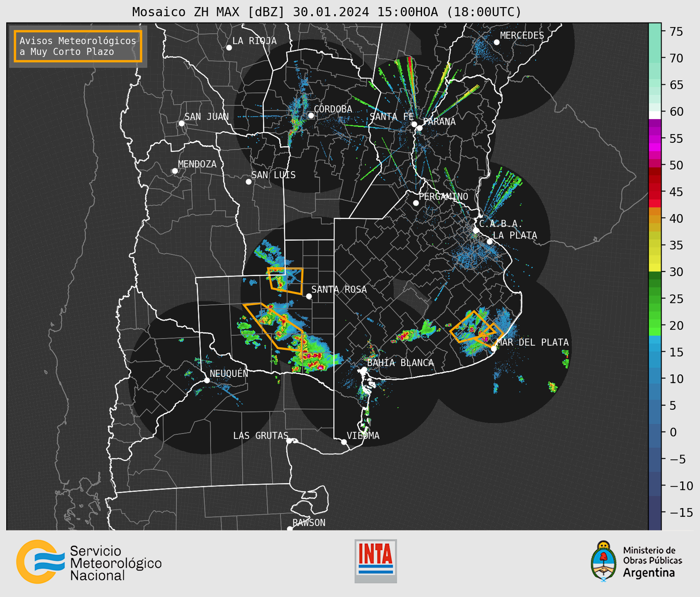Click the BAHÍA BLANCA city label
700x597 pixels.
click(x=400, y=363)
